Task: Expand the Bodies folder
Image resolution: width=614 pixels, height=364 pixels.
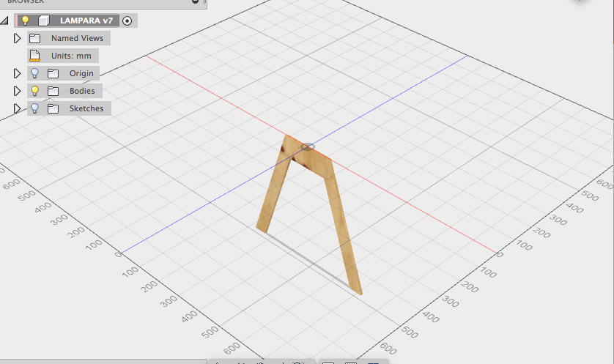Action: [17, 91]
